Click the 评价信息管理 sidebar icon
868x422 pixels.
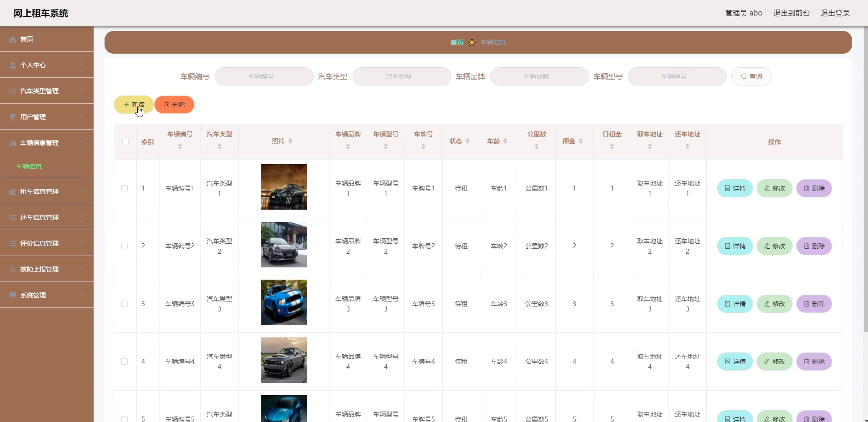pyautogui.click(x=13, y=244)
